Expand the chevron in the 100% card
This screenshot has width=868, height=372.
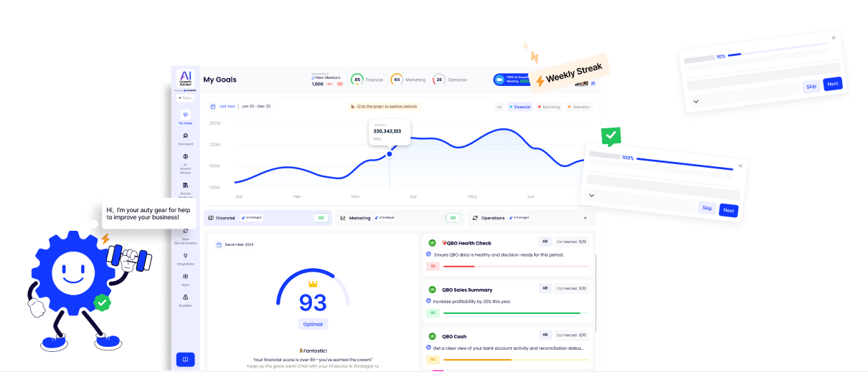pos(592,195)
